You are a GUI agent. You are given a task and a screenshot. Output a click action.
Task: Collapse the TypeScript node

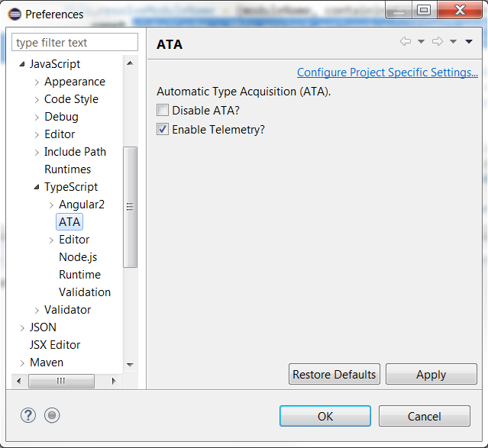[37, 187]
